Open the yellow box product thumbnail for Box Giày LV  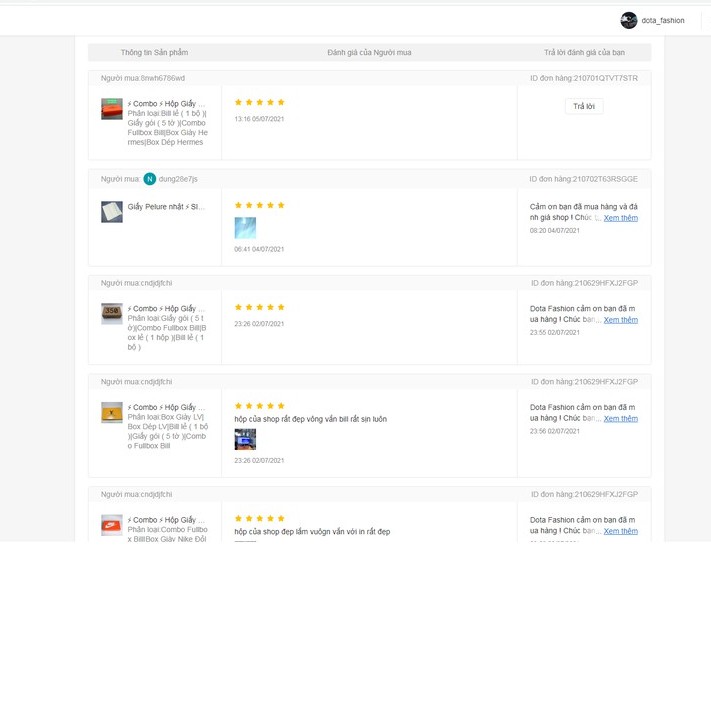click(x=112, y=412)
